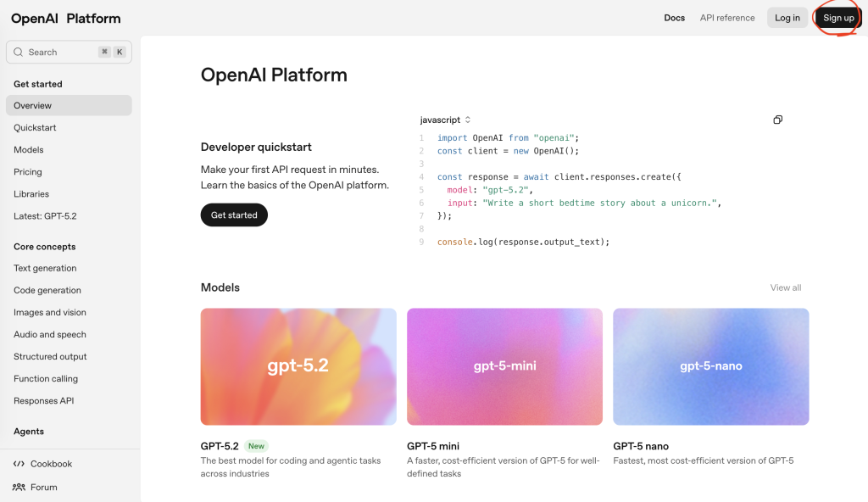Click the Get started button

[234, 215]
